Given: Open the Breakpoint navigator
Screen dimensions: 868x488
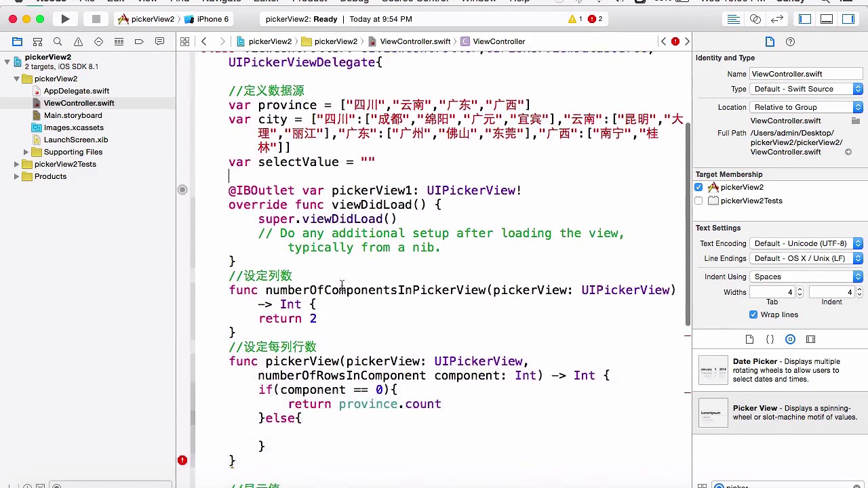Looking at the screenshot, I should [x=139, y=41].
